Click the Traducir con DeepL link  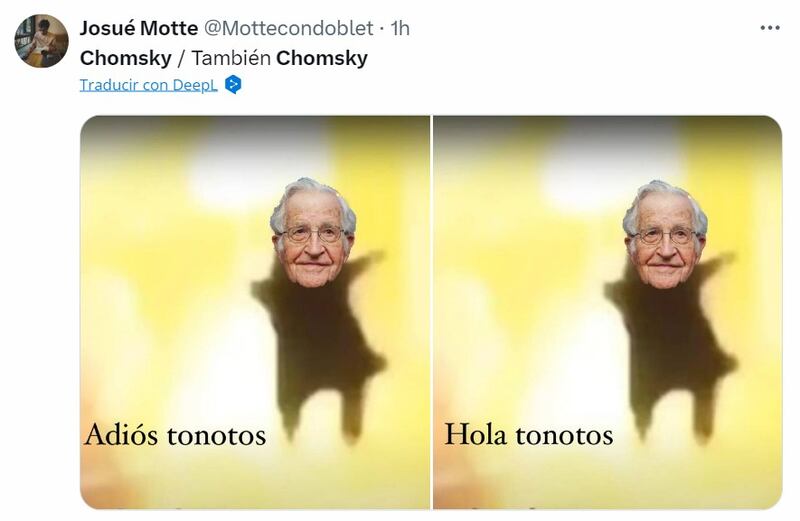pos(148,85)
